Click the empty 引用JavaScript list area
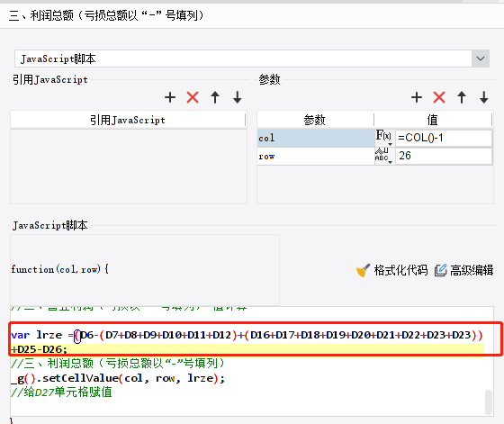 129,167
